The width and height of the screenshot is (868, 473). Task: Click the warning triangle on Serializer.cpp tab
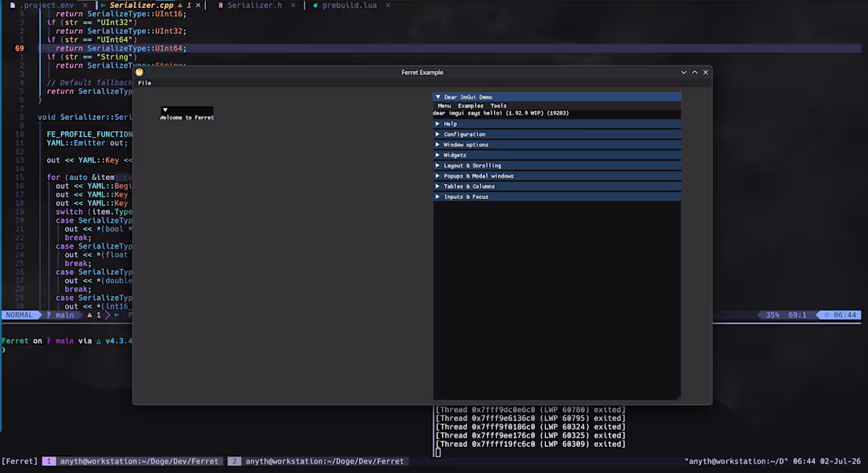(x=180, y=5)
